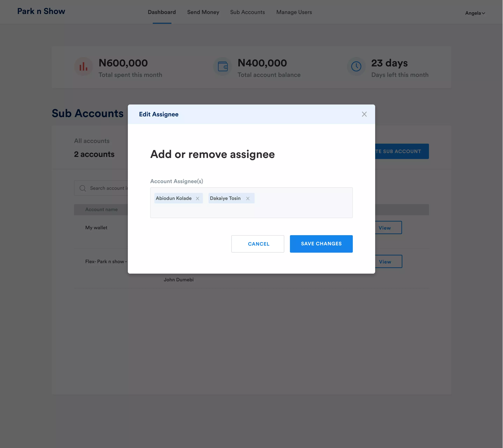Image resolution: width=503 pixels, height=448 pixels.
Task: Expand the Angela user menu
Action: tap(475, 13)
